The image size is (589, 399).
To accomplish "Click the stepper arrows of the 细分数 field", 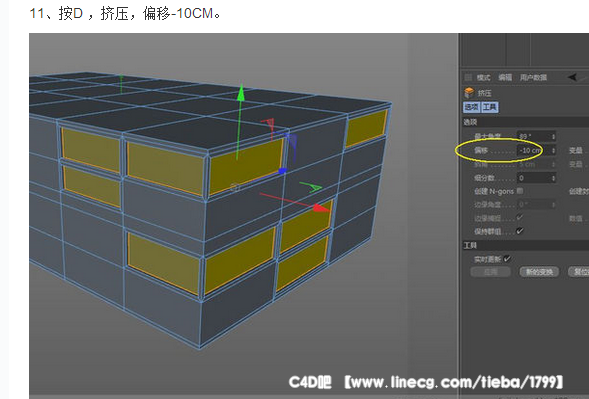I will [553, 178].
